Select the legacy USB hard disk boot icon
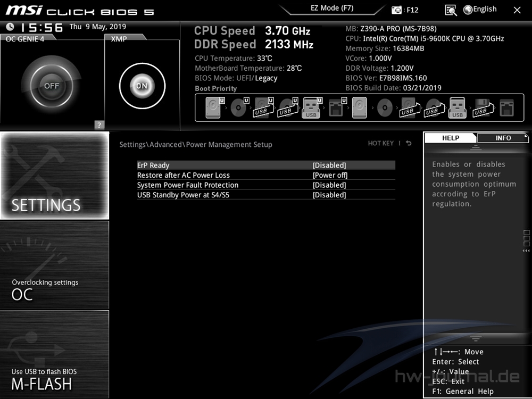532x399 pixels. coord(410,108)
